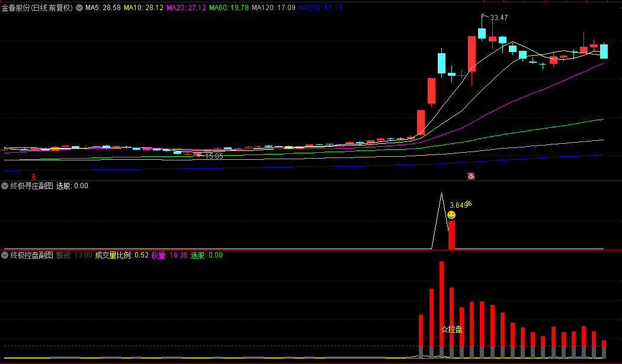The height and width of the screenshot is (364, 622).
Task: Select the MA60: 19.78 label
Action: click(229, 8)
